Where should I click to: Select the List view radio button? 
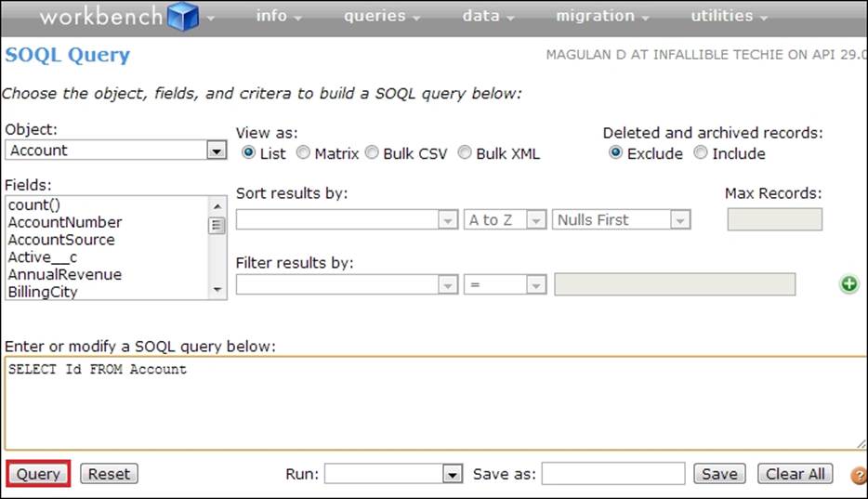point(248,153)
